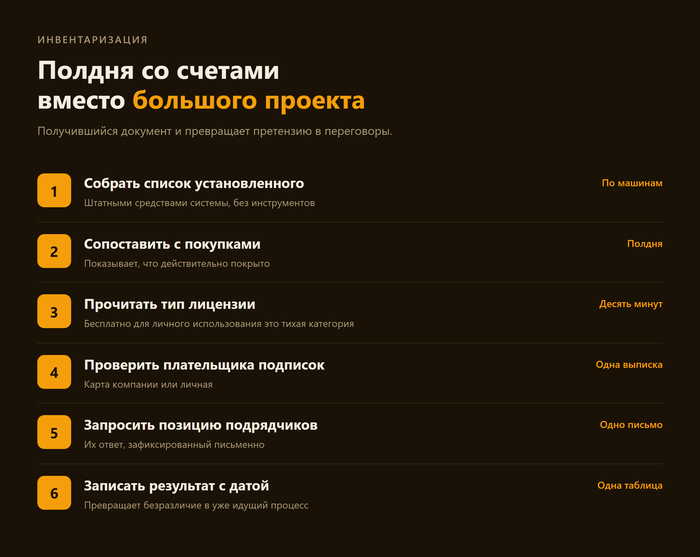
Task: Click the 'ИНВЕНТАРИЗАЦИЯ' section label
Action: pos(92,40)
